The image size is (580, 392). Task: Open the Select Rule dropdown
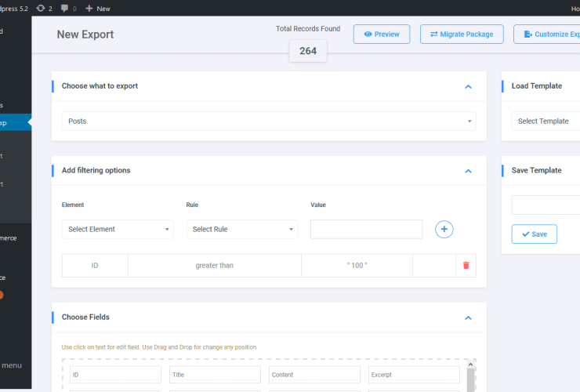coord(242,229)
